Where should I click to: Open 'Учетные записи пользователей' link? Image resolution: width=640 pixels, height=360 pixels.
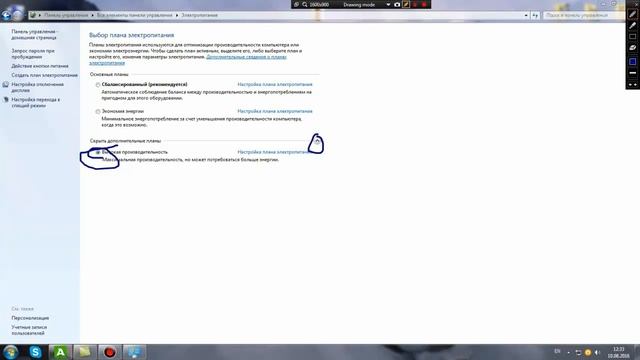pos(29,330)
